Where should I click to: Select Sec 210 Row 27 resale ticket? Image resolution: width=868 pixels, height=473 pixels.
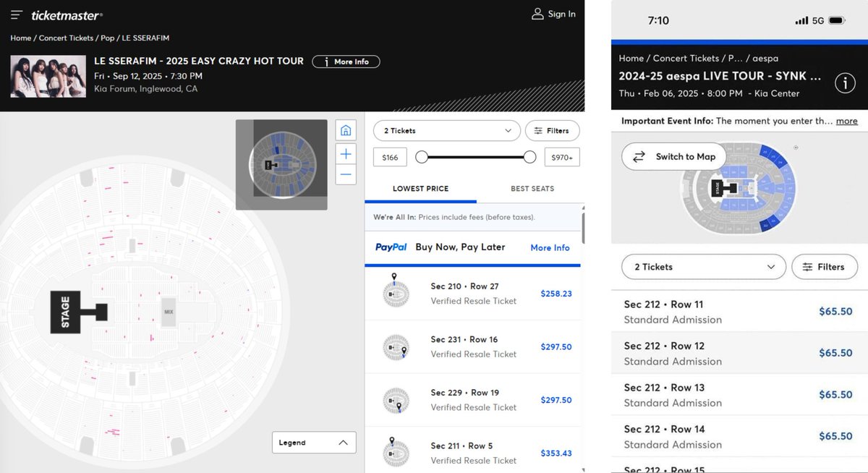(x=474, y=294)
